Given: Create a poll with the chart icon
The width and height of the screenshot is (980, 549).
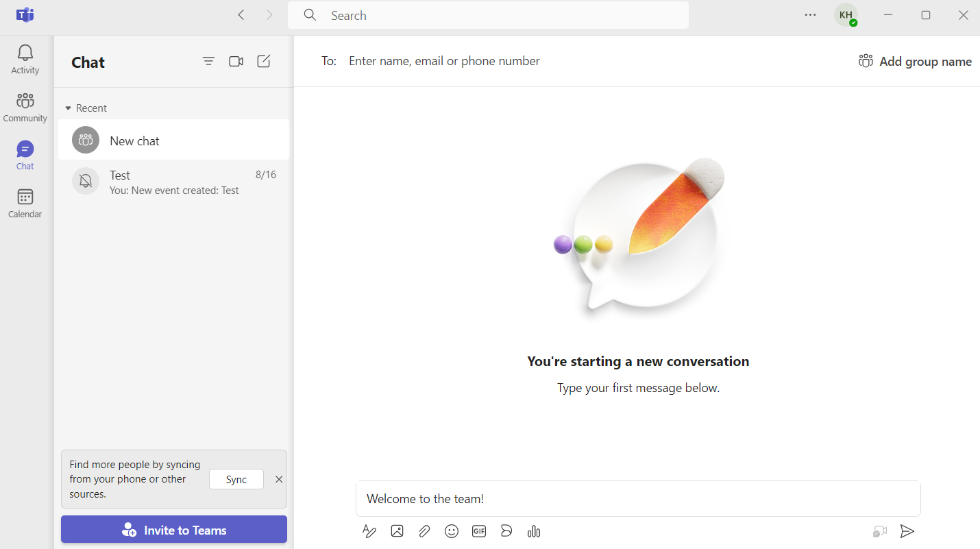Looking at the screenshot, I should tap(534, 531).
